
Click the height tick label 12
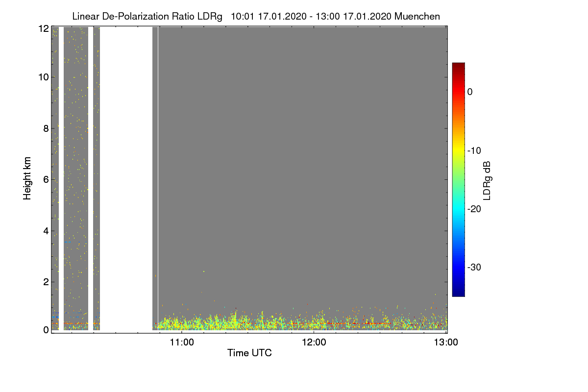click(x=44, y=29)
